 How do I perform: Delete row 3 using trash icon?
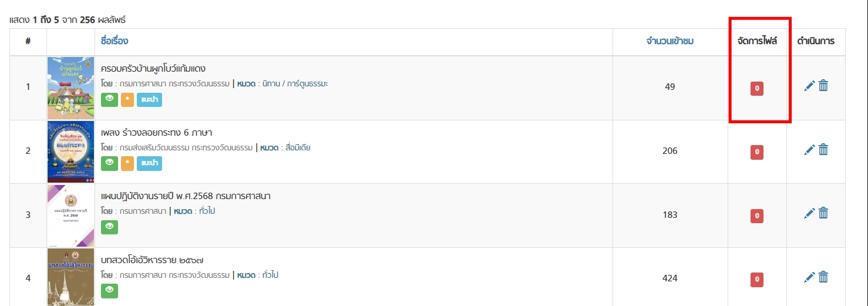823,213
